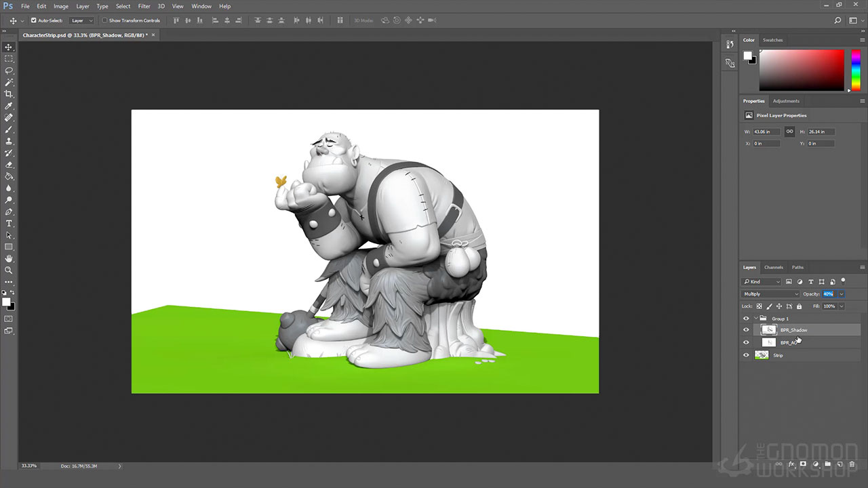Click the width input field
Viewport: 868px width, 488px height.
coord(766,131)
